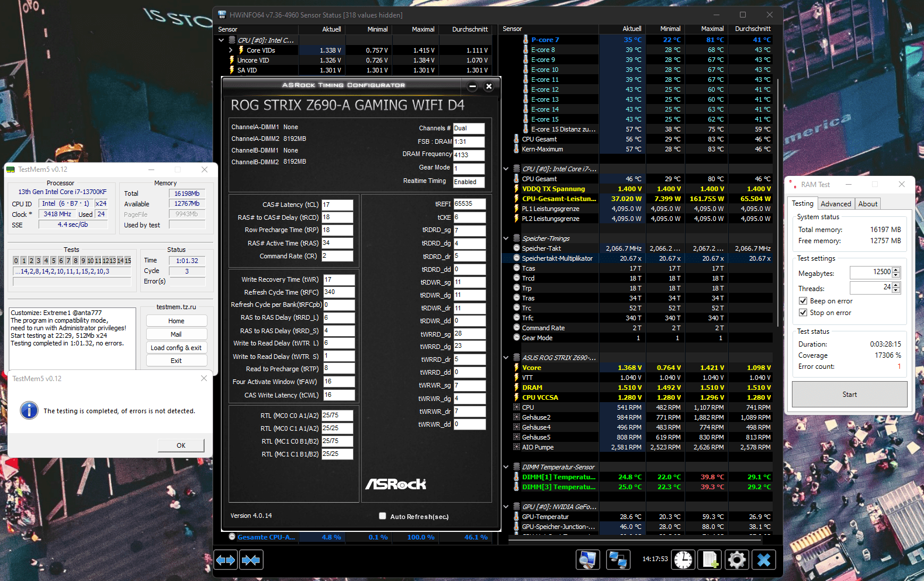Viewport: 924px width, 581px height.
Task: Click the clock icon beside Speicher-Takt
Action: (x=517, y=248)
